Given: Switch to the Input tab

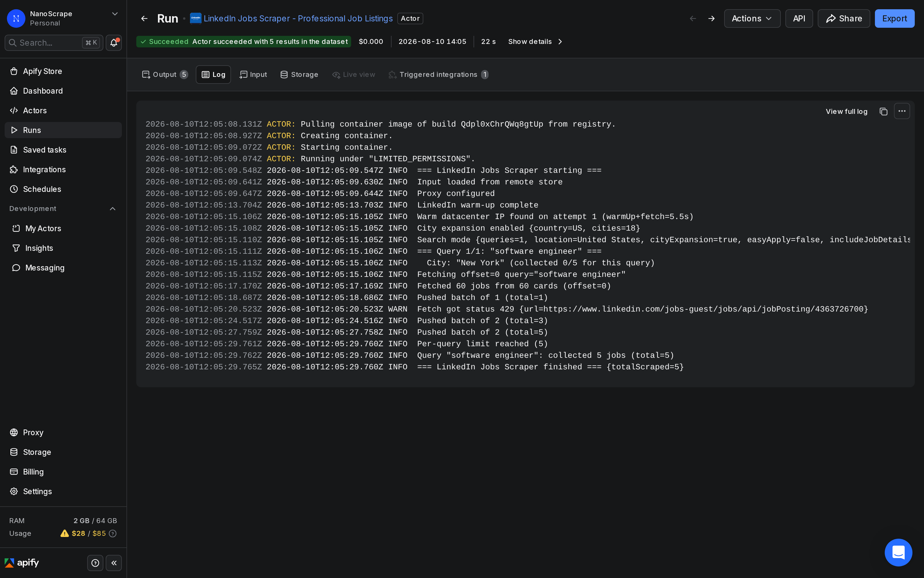Looking at the screenshot, I should point(253,75).
